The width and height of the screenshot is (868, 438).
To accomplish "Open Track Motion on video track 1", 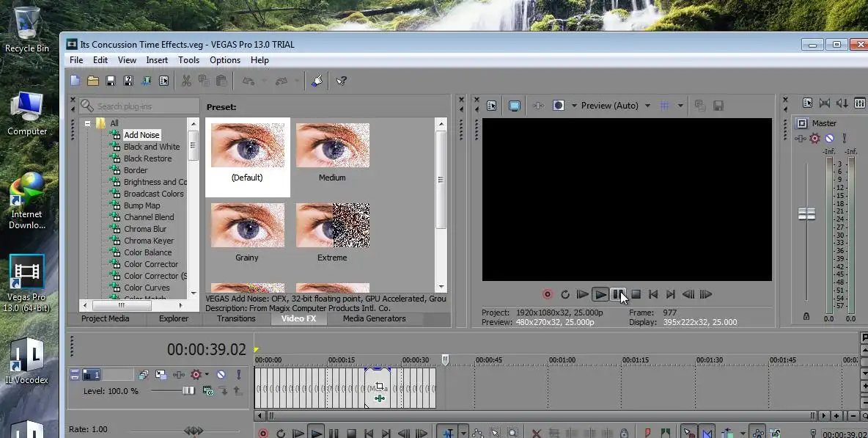I will coord(161,375).
